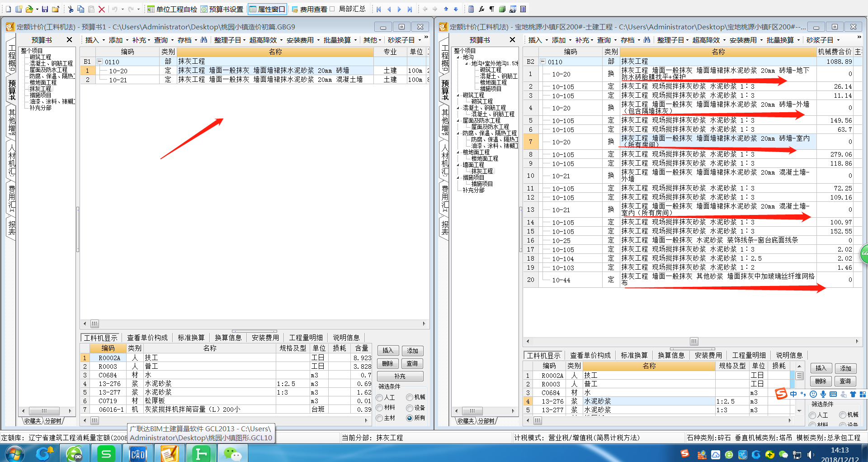Click the New file icon in main toolbar
This screenshot has height=462, width=868.
[x=8, y=9]
